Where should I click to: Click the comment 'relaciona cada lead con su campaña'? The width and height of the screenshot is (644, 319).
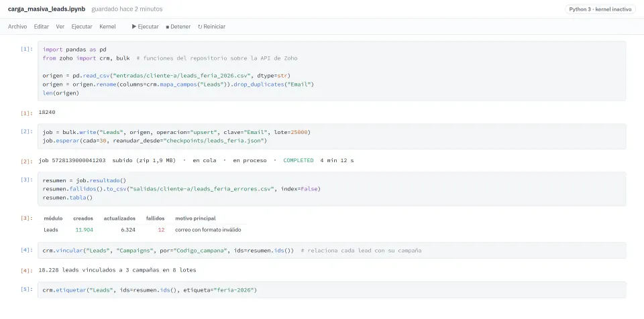click(x=361, y=251)
